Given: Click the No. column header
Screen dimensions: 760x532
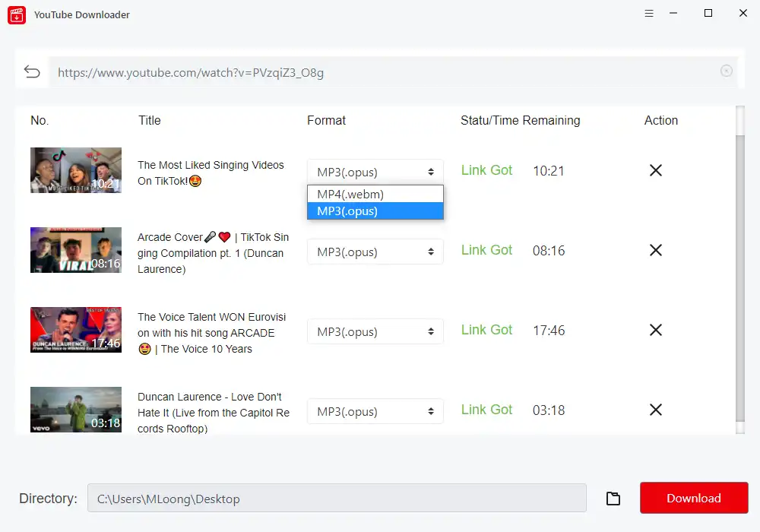Looking at the screenshot, I should (x=40, y=120).
